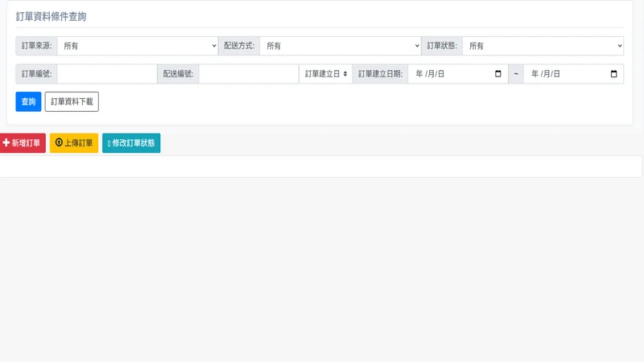644x362 pixels.
Task: Click the yellow 上傳訂單 button
Action: coord(74,143)
